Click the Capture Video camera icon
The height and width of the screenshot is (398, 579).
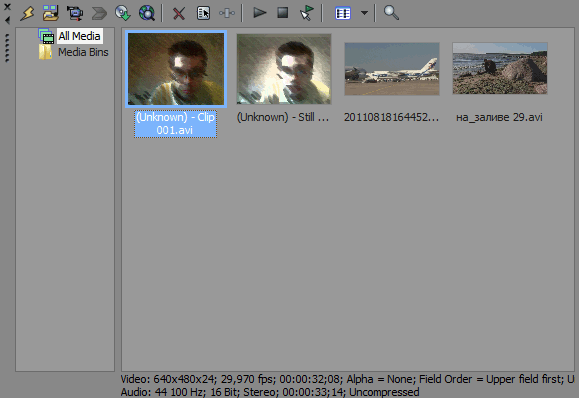pos(75,13)
